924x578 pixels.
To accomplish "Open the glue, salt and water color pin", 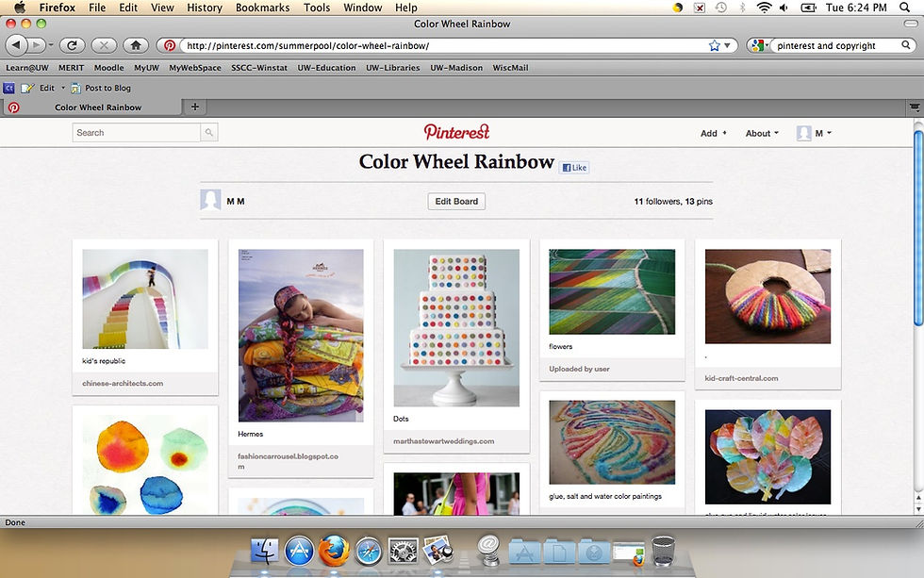I will (x=612, y=442).
